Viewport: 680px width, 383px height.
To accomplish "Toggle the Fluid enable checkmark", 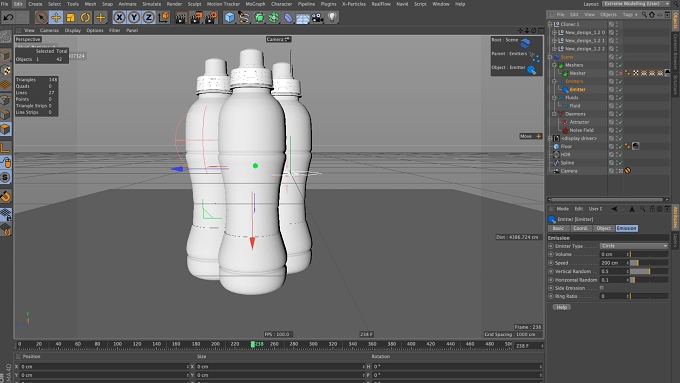I will tap(621, 106).
